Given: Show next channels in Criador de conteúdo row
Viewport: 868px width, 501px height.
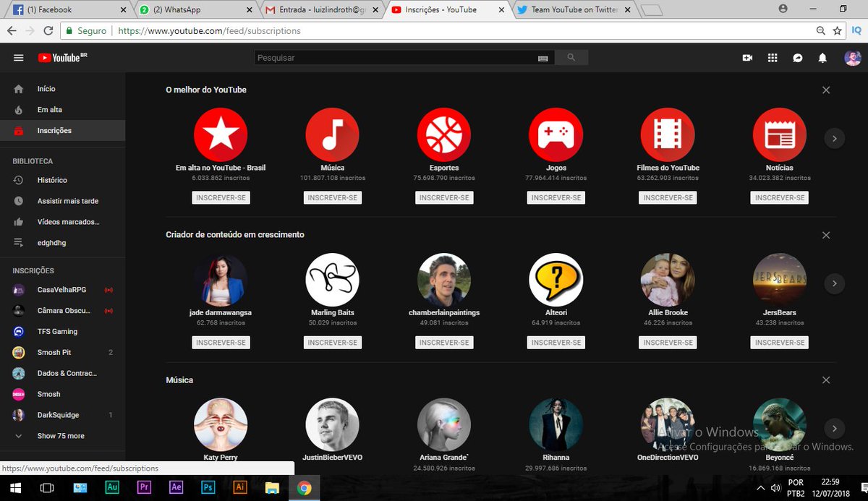Looking at the screenshot, I should (x=835, y=283).
